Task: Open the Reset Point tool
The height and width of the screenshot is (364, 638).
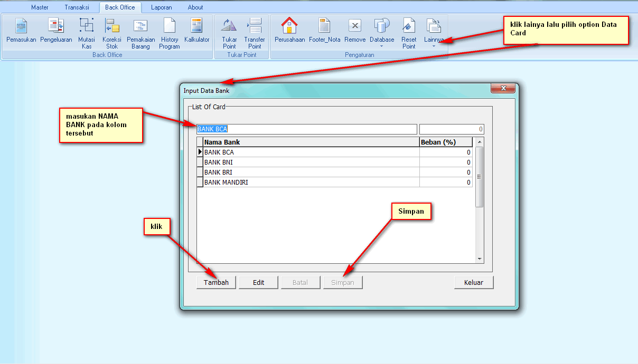Action: [408, 32]
